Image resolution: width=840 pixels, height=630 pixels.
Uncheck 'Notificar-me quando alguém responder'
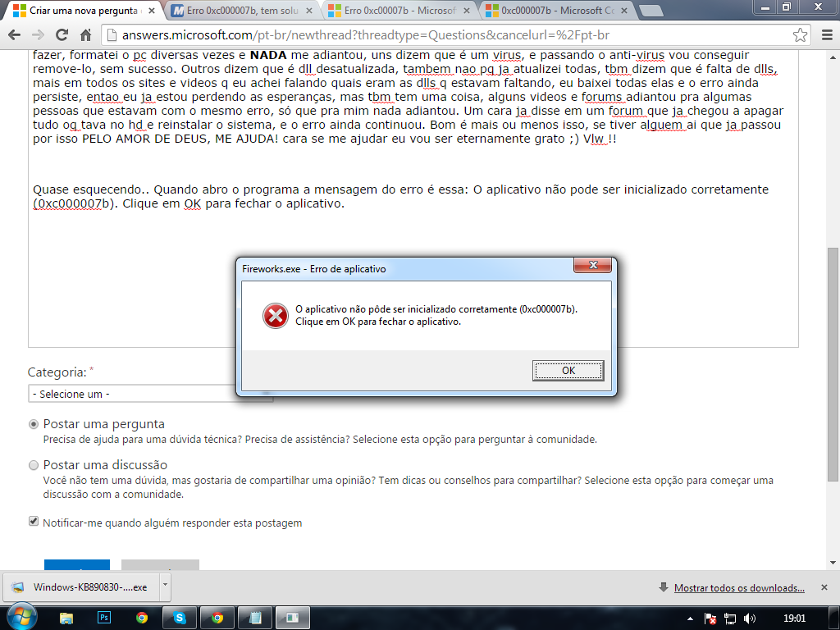34,521
